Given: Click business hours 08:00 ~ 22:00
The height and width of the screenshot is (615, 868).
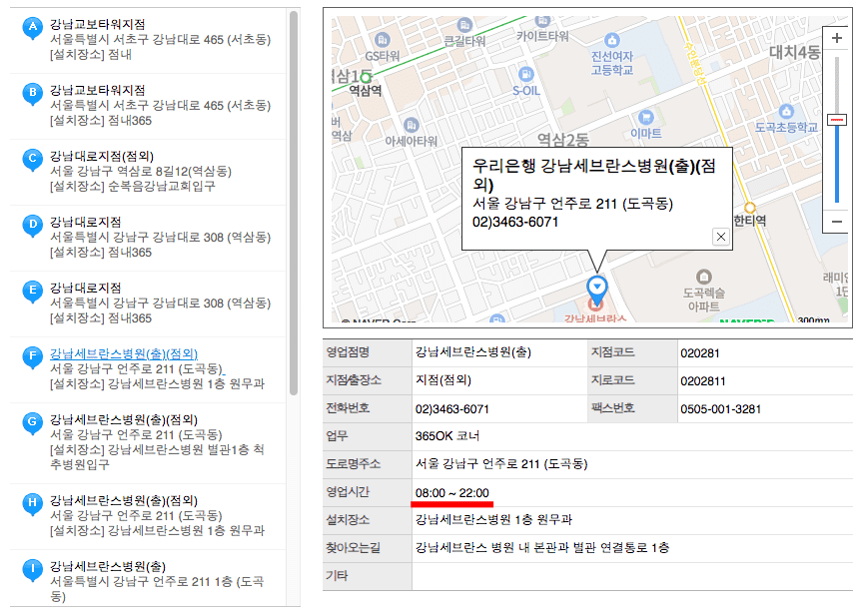Looking at the screenshot, I should pos(451,492).
